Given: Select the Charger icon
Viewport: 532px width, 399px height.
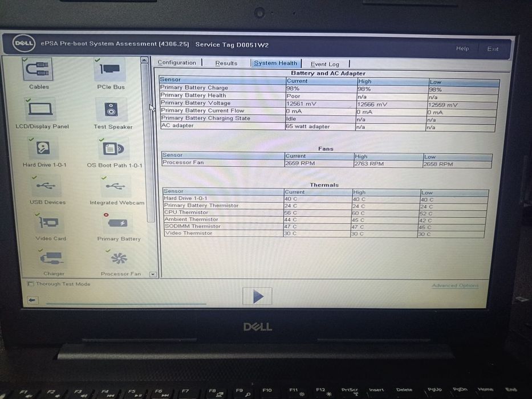Looking at the screenshot, I should point(51,259).
